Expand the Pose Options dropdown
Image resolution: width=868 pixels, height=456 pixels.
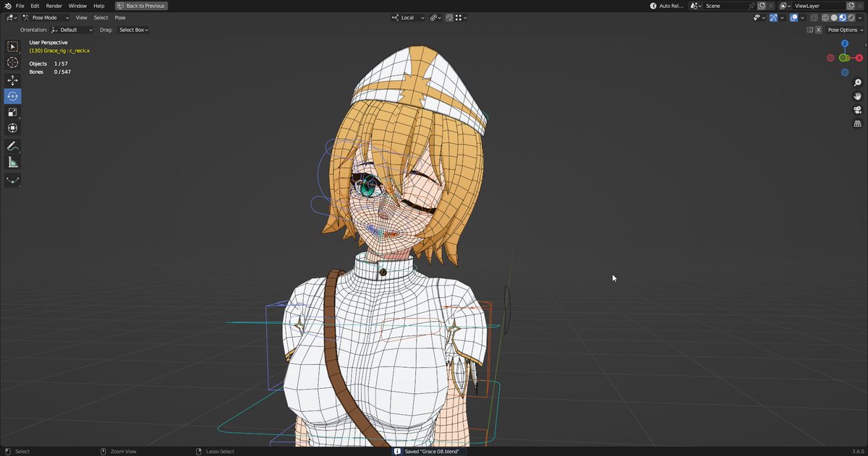click(x=846, y=30)
